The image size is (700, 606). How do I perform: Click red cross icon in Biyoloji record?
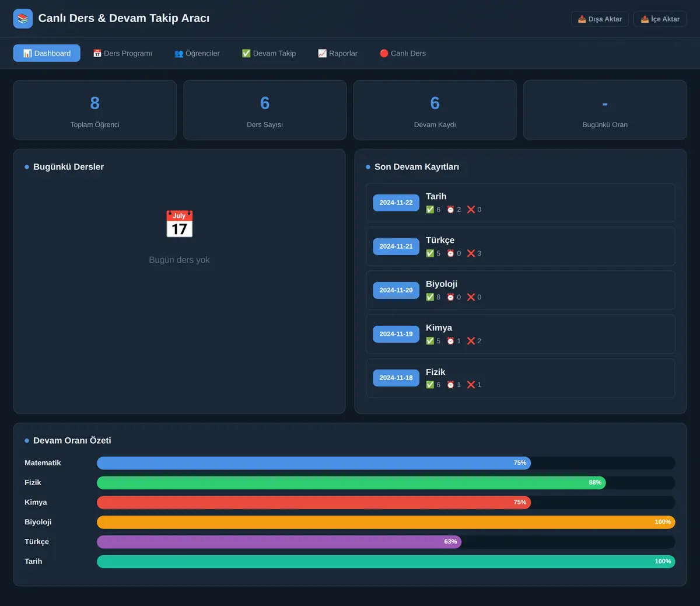(471, 297)
